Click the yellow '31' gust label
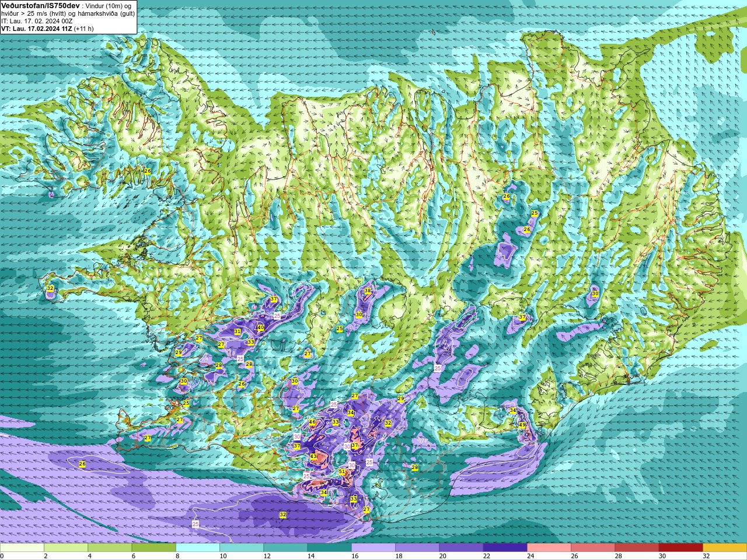 pyautogui.click(x=238, y=331)
